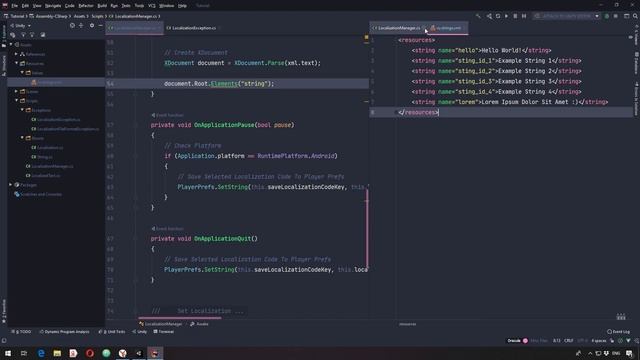Click Awake breadcrumb at editor bottom
Screen dimensions: 640x360
tap(200, 324)
